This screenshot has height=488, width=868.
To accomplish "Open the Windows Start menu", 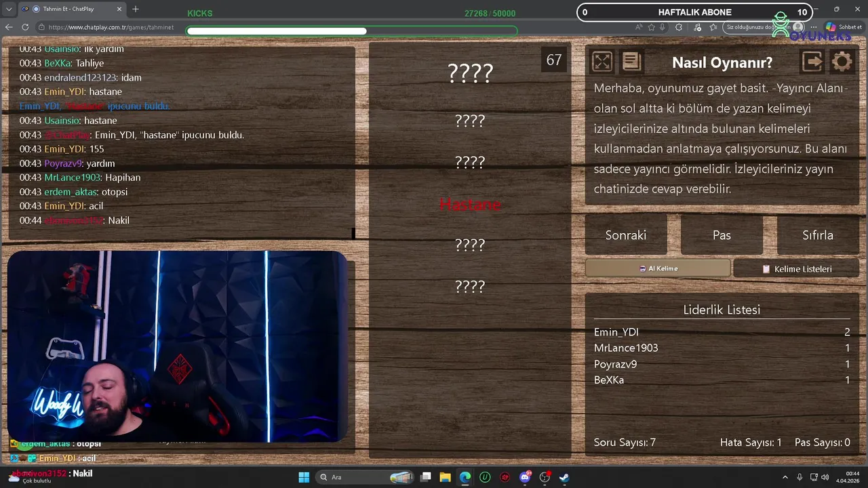I will pyautogui.click(x=304, y=477).
